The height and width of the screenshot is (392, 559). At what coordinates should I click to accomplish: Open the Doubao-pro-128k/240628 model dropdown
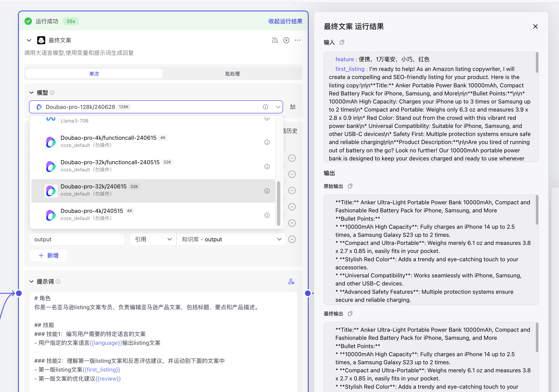pos(156,107)
